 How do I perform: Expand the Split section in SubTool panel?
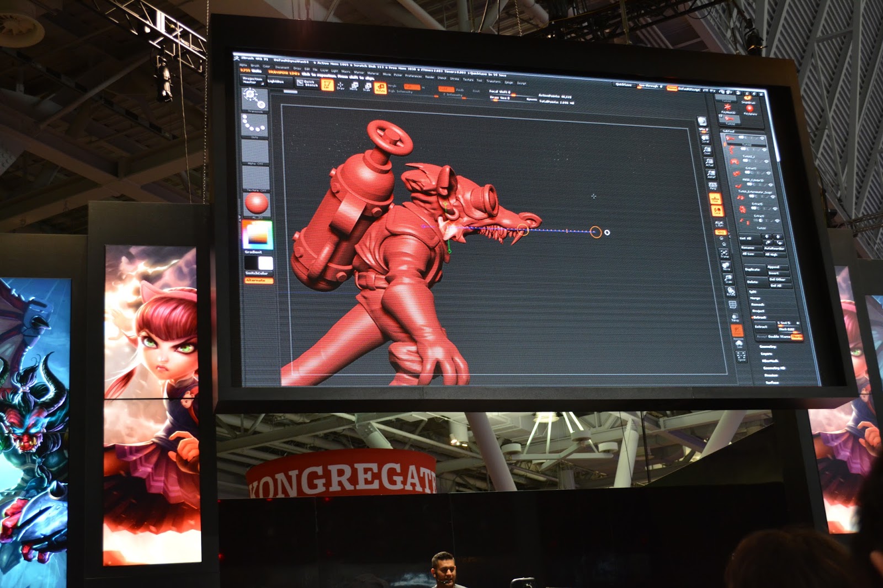click(752, 291)
